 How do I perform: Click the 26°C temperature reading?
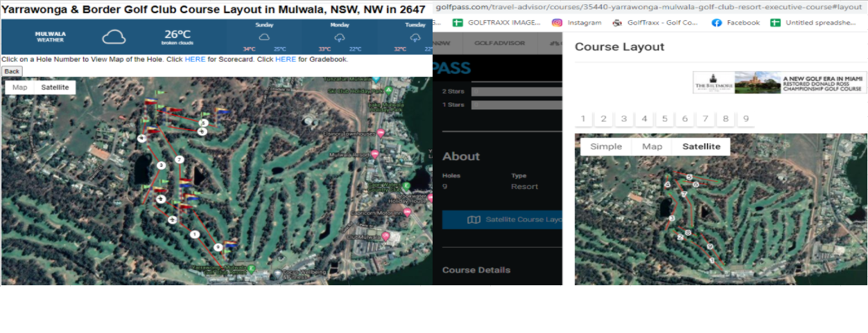(x=177, y=34)
